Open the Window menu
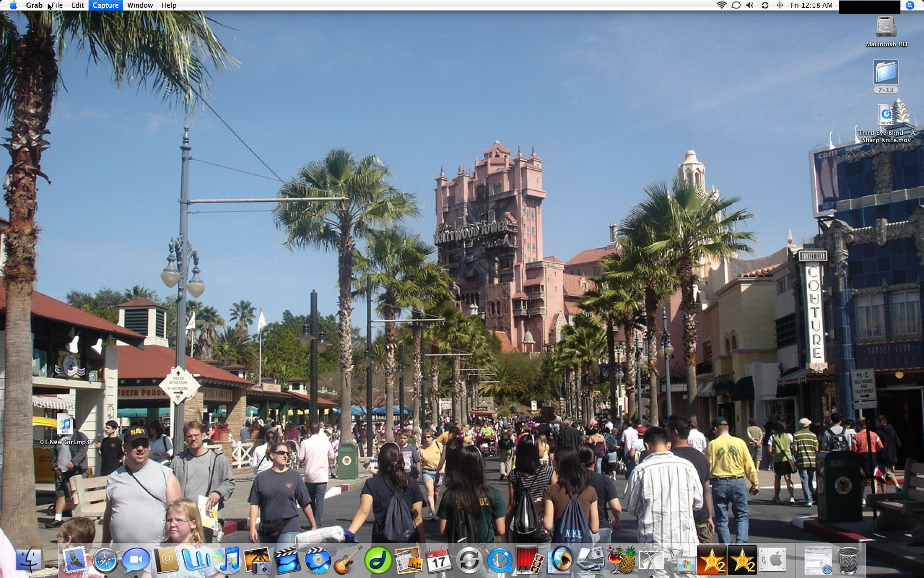Screen dimensions: 924x578 pyautogui.click(x=140, y=5)
